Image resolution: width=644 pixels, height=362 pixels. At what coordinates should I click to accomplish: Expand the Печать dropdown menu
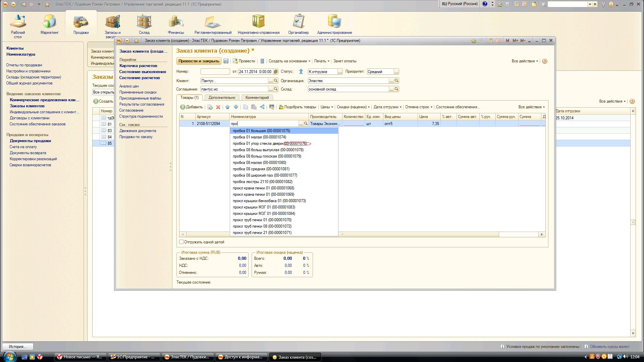[322, 61]
